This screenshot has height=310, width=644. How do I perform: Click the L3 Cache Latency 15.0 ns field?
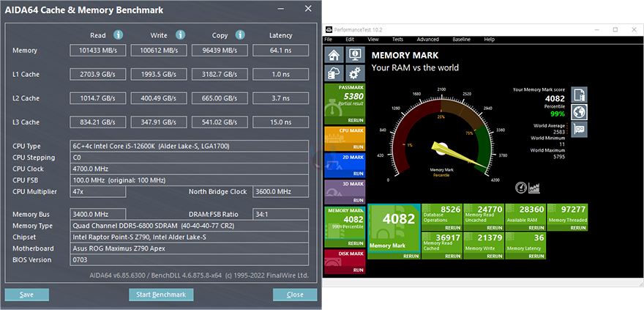[x=280, y=122]
